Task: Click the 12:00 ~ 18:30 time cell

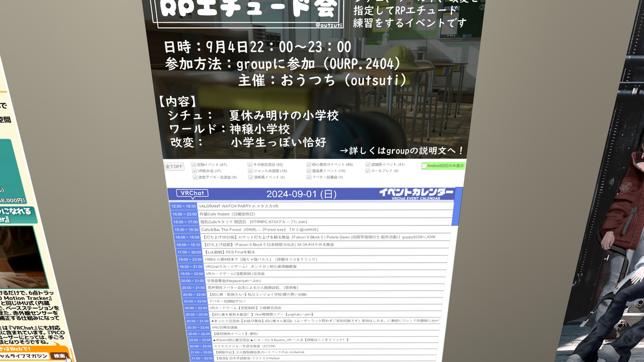Action: (x=183, y=206)
